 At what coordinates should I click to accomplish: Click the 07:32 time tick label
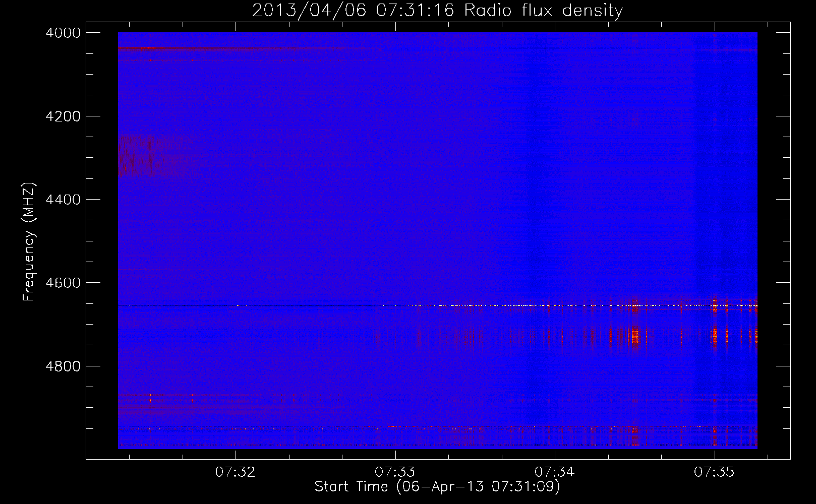click(x=236, y=472)
